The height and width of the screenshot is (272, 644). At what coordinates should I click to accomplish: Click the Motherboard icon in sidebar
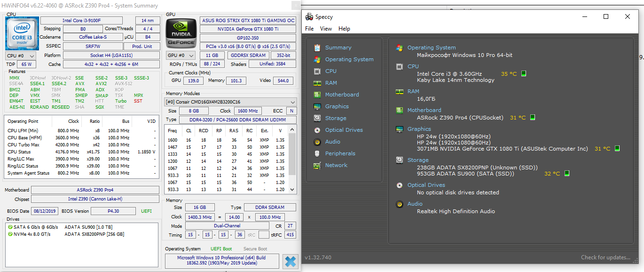317,95
